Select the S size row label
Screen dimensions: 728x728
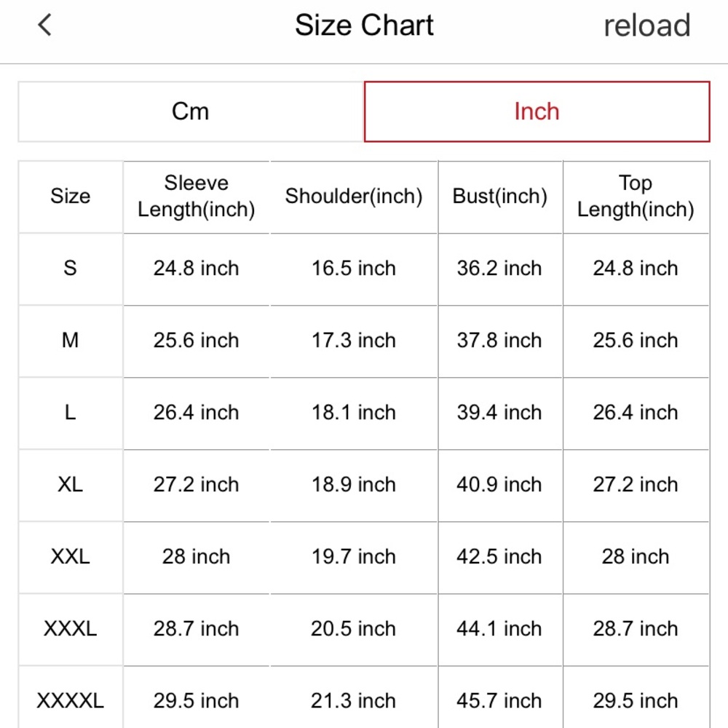(71, 269)
